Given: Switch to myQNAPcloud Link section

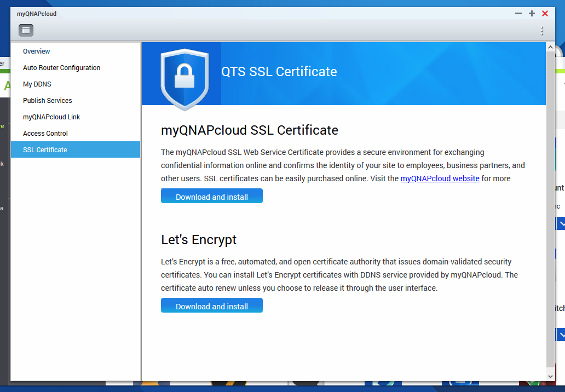Looking at the screenshot, I should (51, 117).
